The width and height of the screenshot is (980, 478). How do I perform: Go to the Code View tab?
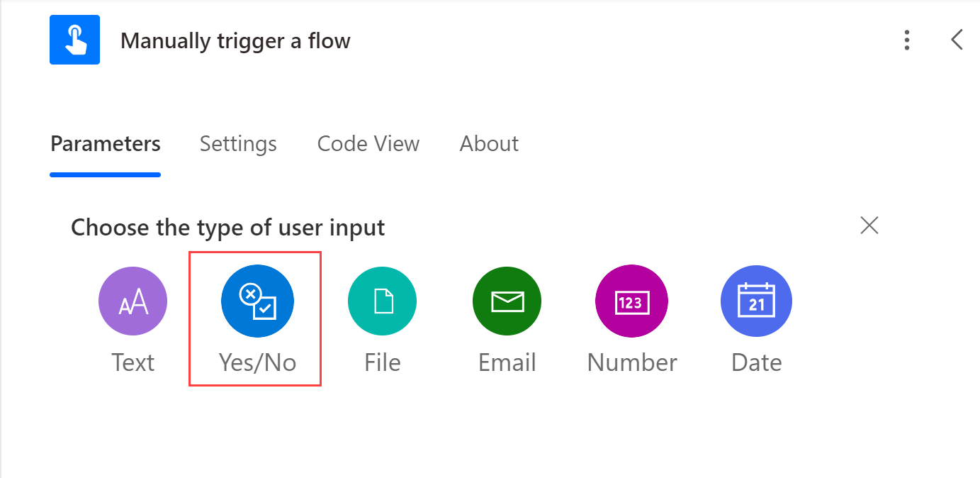click(x=368, y=144)
